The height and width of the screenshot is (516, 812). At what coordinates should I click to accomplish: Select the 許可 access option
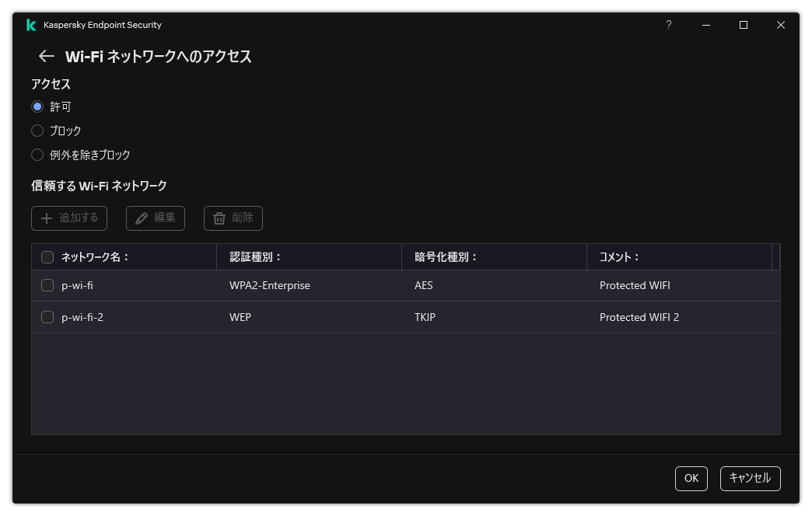point(37,106)
